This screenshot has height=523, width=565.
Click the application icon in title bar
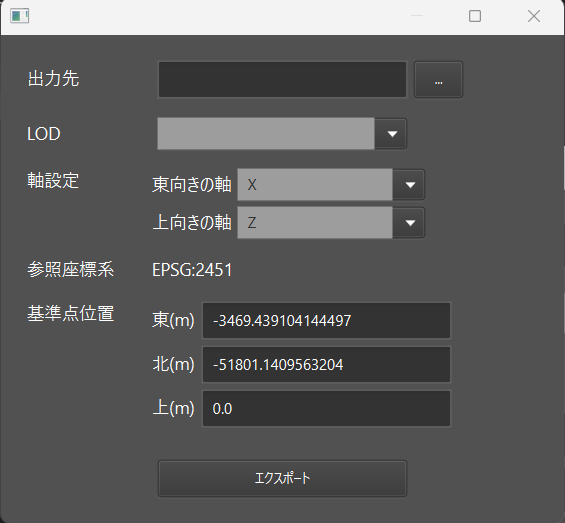[19, 16]
